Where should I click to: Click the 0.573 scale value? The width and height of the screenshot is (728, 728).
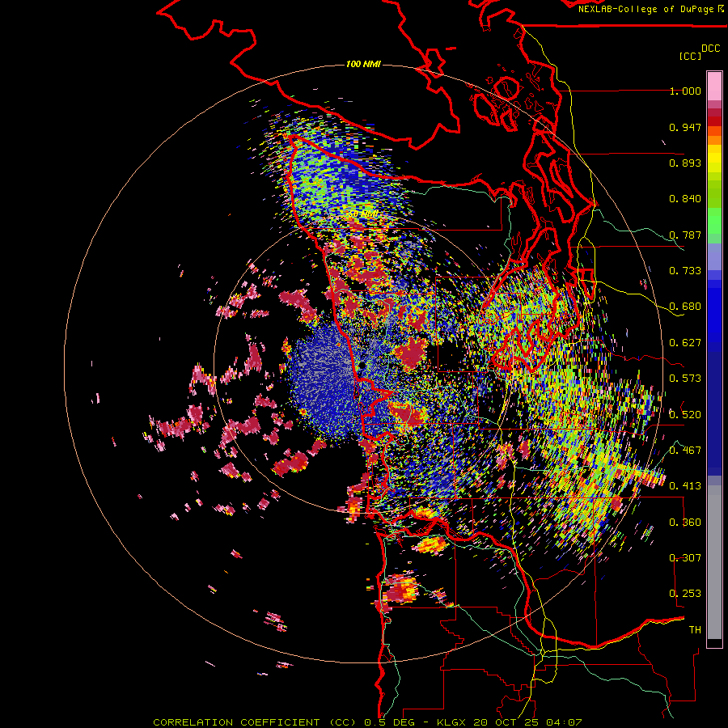point(685,379)
